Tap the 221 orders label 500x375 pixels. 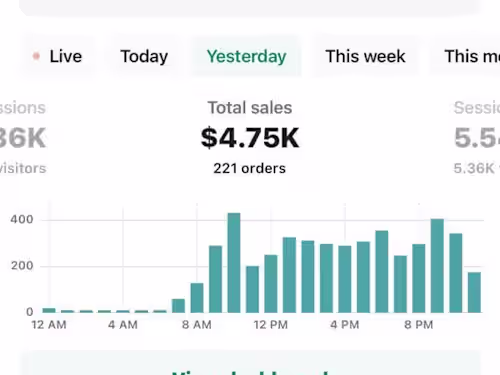(250, 168)
